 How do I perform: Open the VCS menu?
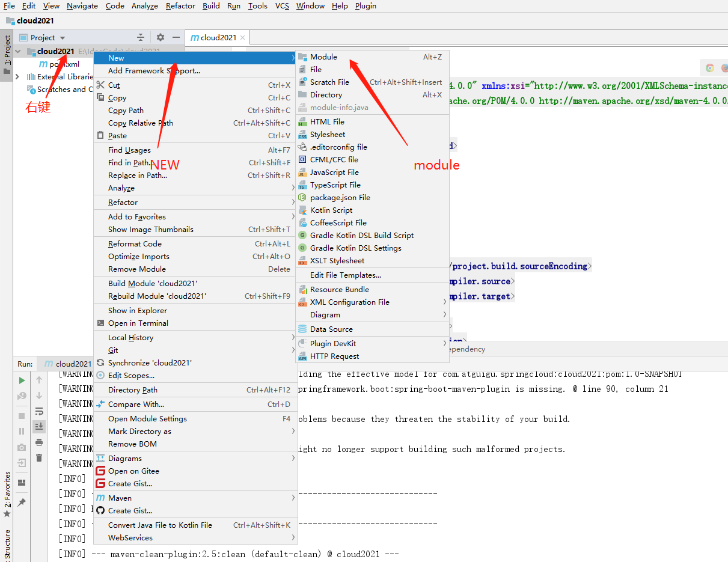[282, 5]
